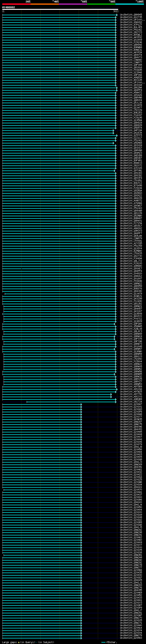Select label UniRef100_Q9SAZ6

(x=131, y=95)
